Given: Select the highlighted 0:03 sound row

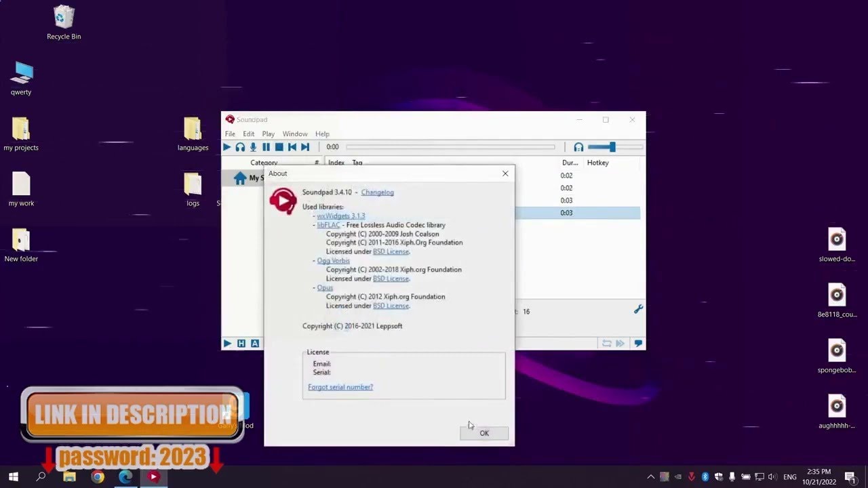Looking at the screenshot, I should 577,213.
